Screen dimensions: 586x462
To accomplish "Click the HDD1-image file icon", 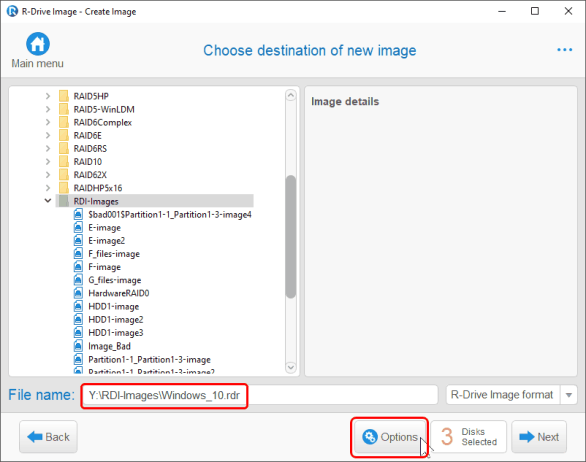I will coord(78,306).
